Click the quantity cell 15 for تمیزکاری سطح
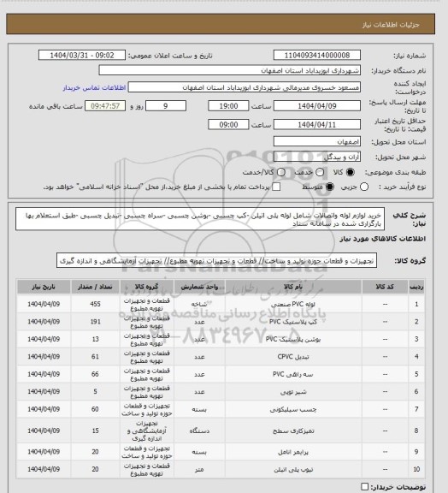This screenshot has width=448, height=493. (95, 431)
